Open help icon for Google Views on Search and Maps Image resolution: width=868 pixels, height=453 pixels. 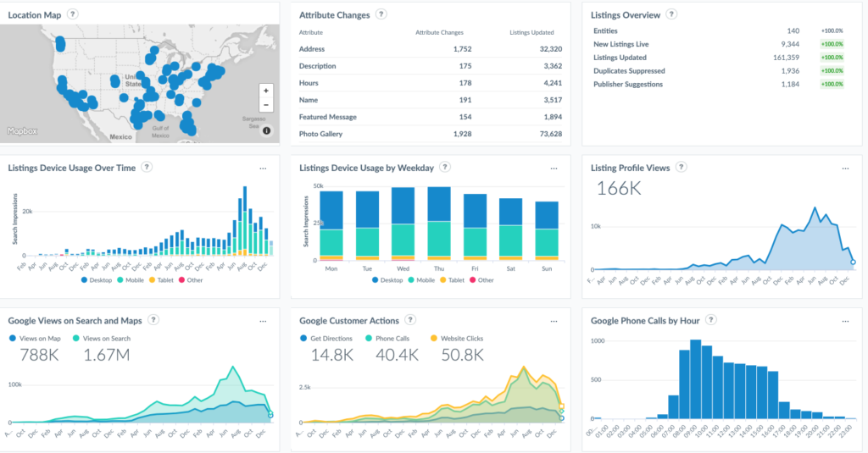tap(154, 320)
